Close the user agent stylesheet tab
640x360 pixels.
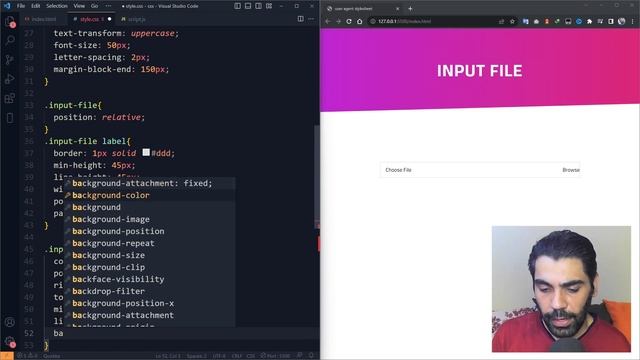[398, 9]
